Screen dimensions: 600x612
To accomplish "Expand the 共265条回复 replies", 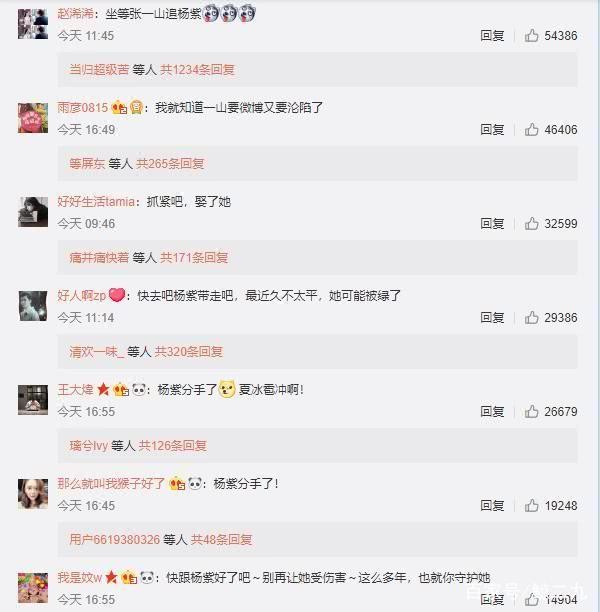I will click(170, 164).
